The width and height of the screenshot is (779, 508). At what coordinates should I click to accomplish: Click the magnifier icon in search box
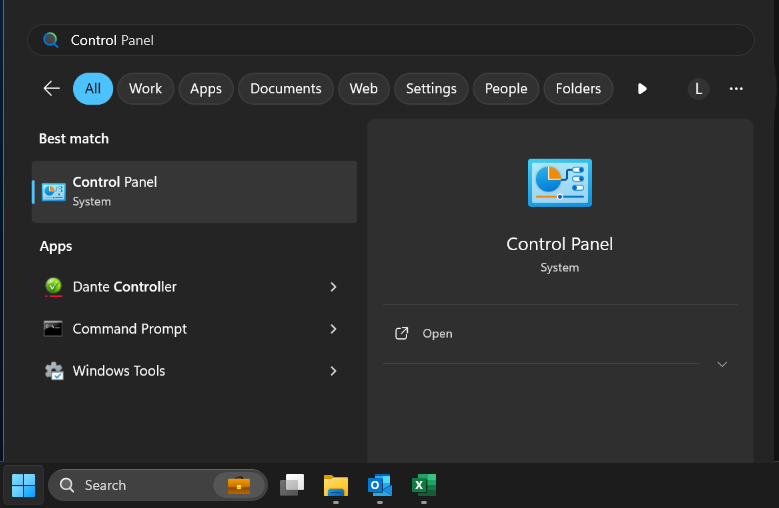tap(51, 40)
